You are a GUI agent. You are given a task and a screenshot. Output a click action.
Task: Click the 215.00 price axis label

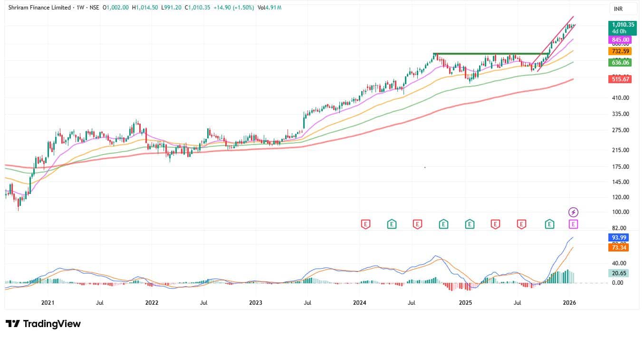click(621, 150)
